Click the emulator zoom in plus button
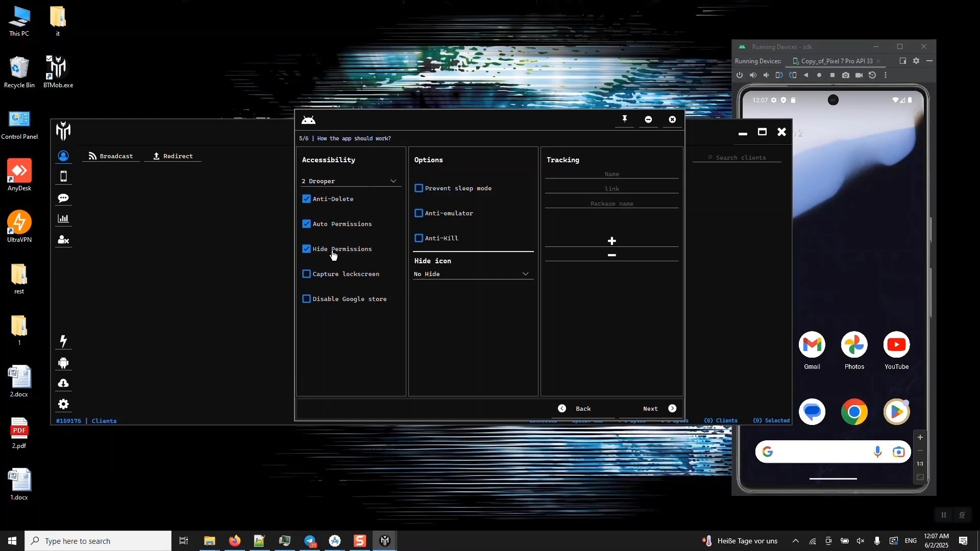Screen dimensions: 980x551 coord(920,437)
